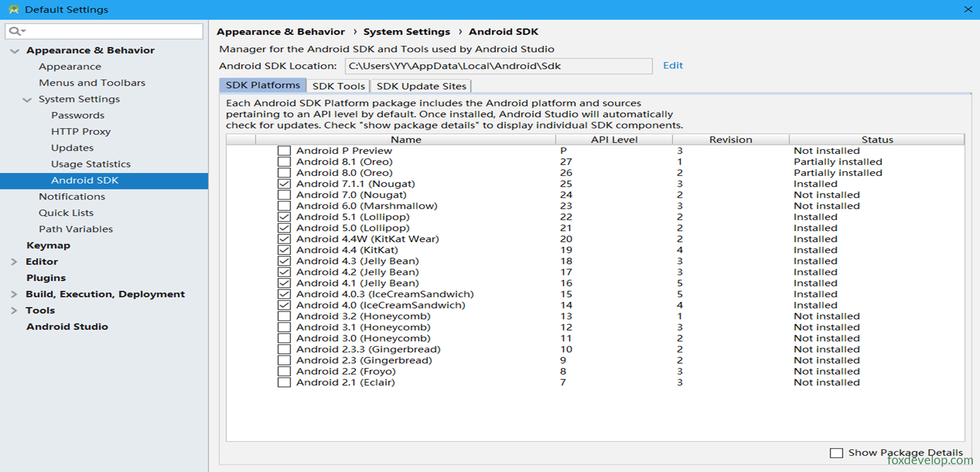Select Android Studio settings item
This screenshot has height=472, width=980.
[67, 326]
